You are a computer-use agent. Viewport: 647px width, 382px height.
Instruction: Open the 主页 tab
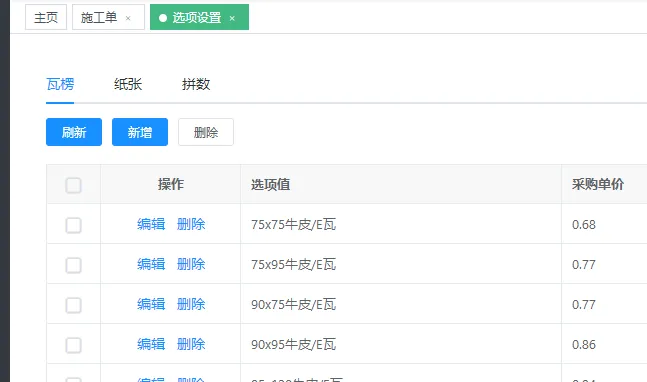coord(46,17)
